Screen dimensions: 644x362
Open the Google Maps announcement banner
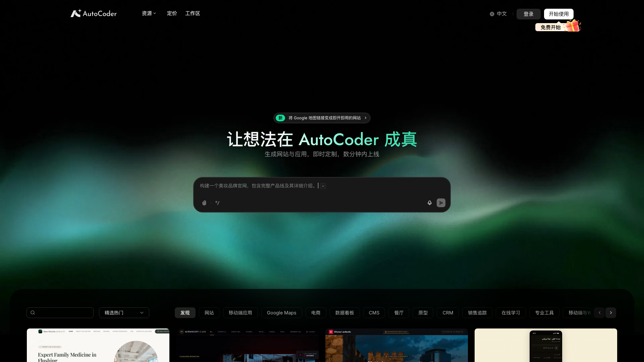(322, 118)
